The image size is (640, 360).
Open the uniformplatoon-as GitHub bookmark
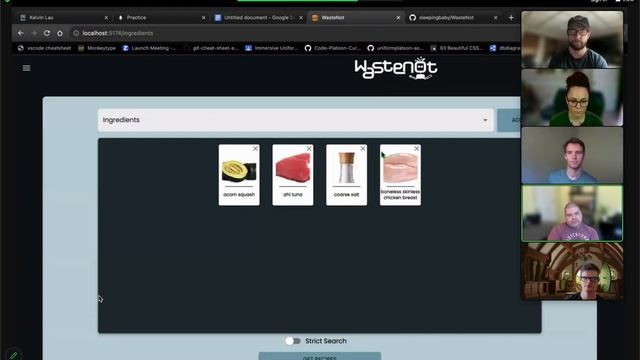(x=396, y=48)
